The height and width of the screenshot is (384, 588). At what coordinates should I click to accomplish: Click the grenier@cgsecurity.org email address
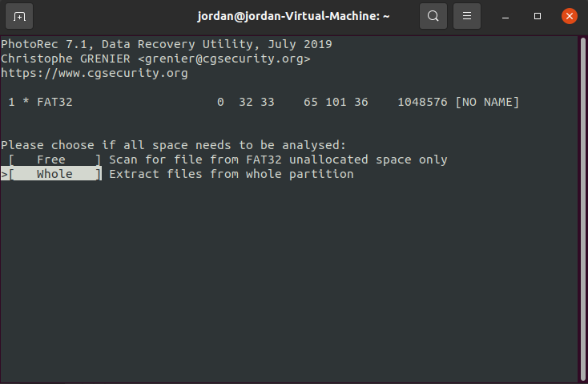[x=224, y=59]
